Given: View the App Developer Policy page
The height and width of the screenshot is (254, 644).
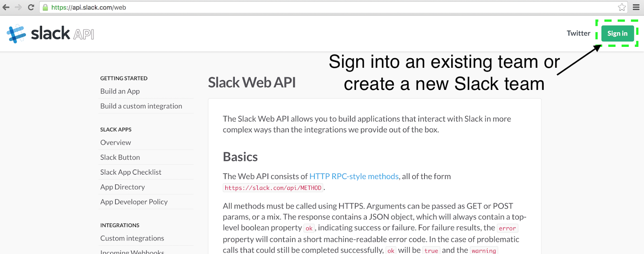Looking at the screenshot, I should pos(134,202).
